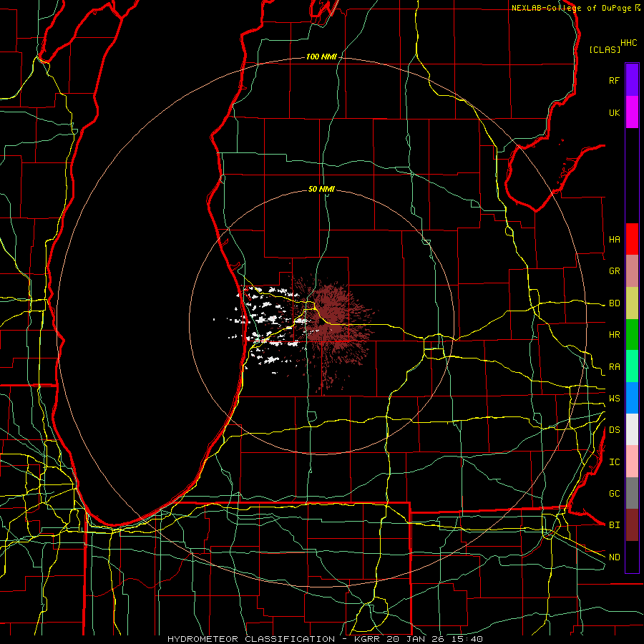Click the red HA legend color swatch
Viewport: 644px width, 644px height.
632,239
